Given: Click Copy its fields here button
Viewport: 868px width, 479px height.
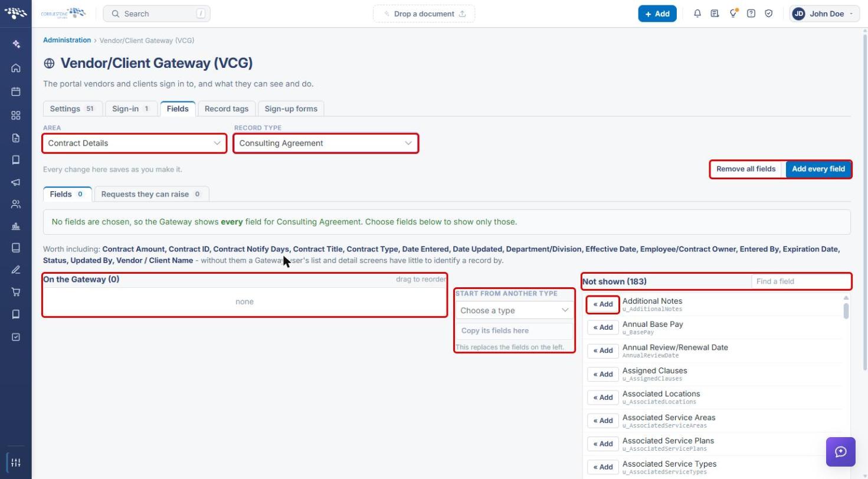Looking at the screenshot, I should (x=515, y=331).
